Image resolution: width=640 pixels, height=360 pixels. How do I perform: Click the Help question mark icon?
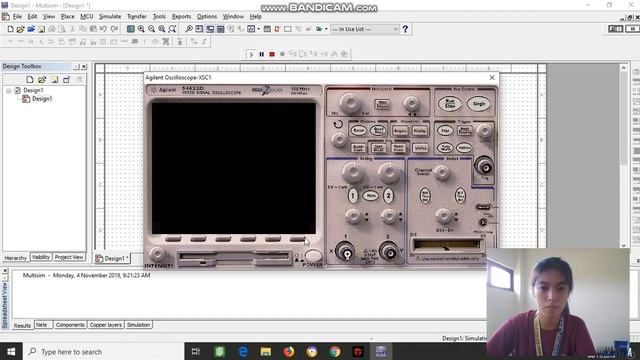pyautogui.click(x=405, y=29)
